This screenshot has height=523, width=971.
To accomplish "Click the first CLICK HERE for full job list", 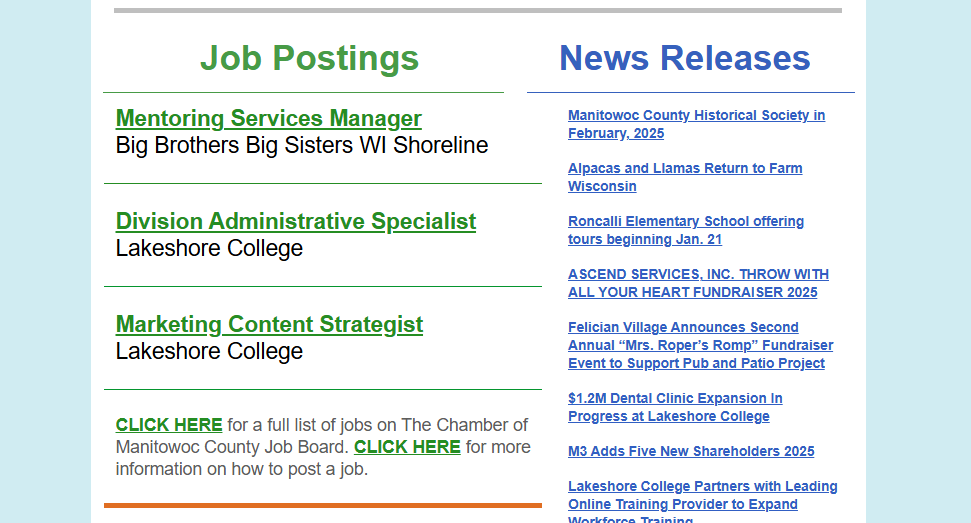I will coord(169,425).
